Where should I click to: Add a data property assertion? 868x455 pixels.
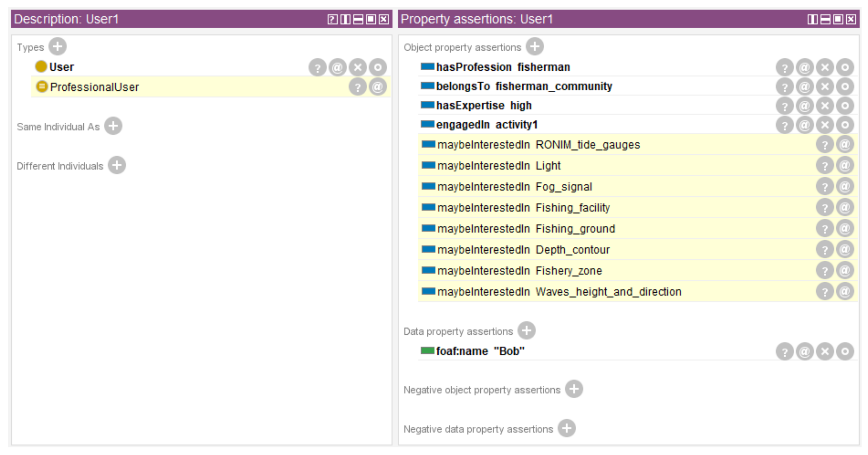click(526, 330)
